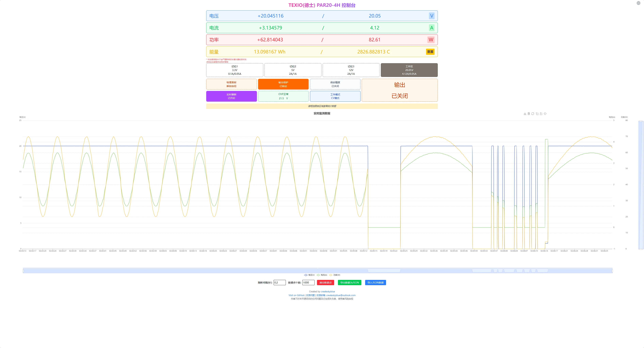Click charge reading 2826.882813 C
Image resolution: width=644 pixels, height=348 pixels.
(x=373, y=52)
